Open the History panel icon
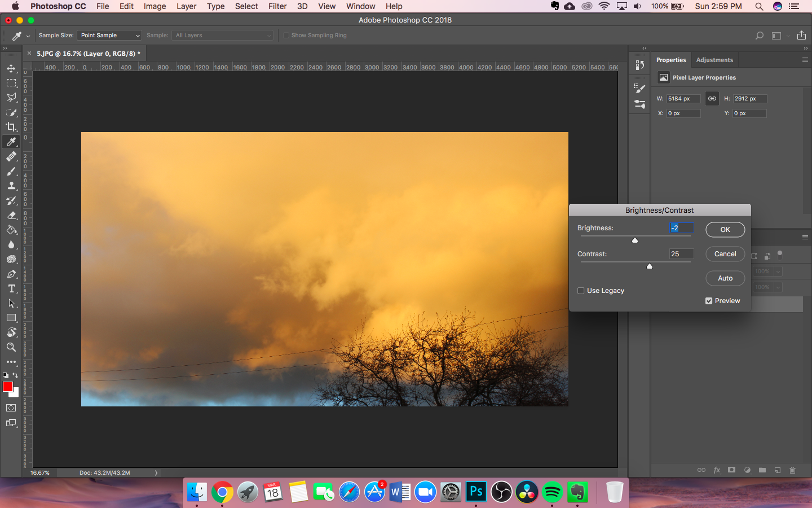Screen dimensions: 812x508 coord(639,65)
